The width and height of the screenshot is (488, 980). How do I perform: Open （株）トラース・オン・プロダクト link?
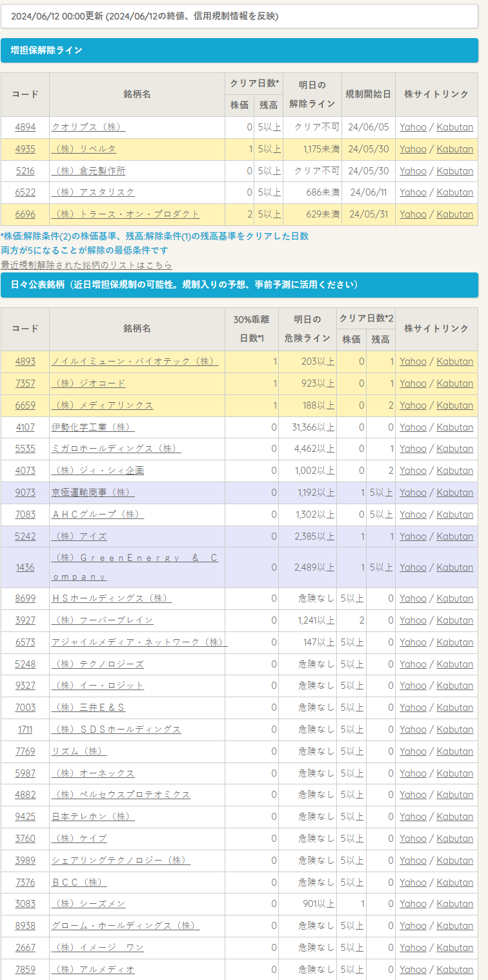coord(126,214)
